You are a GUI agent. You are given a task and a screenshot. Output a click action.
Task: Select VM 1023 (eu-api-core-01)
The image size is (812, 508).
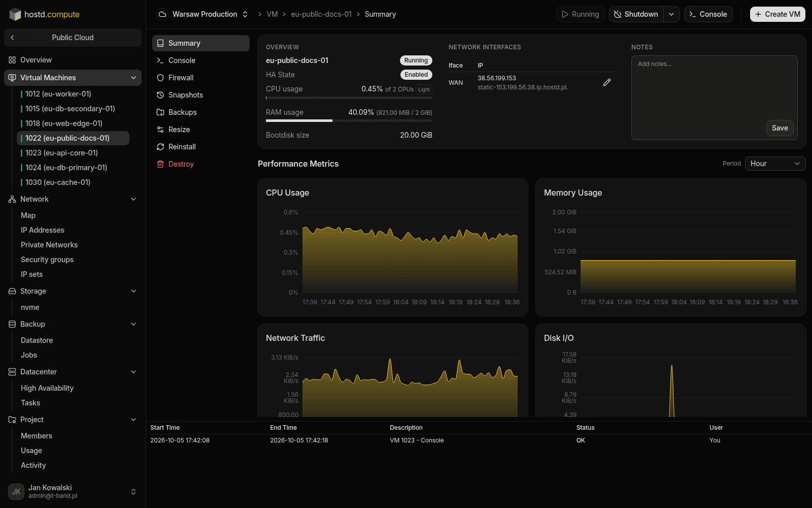73,153
